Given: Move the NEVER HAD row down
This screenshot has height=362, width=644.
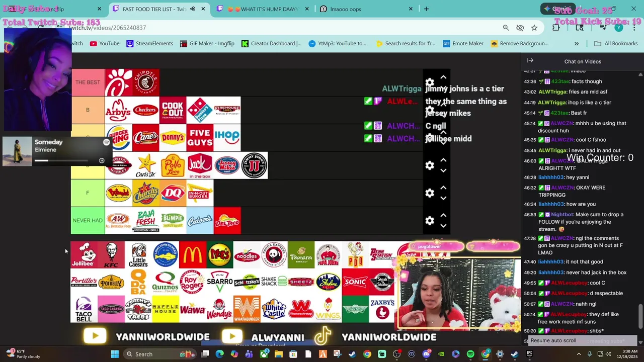Looking at the screenshot, I should click(x=443, y=226).
